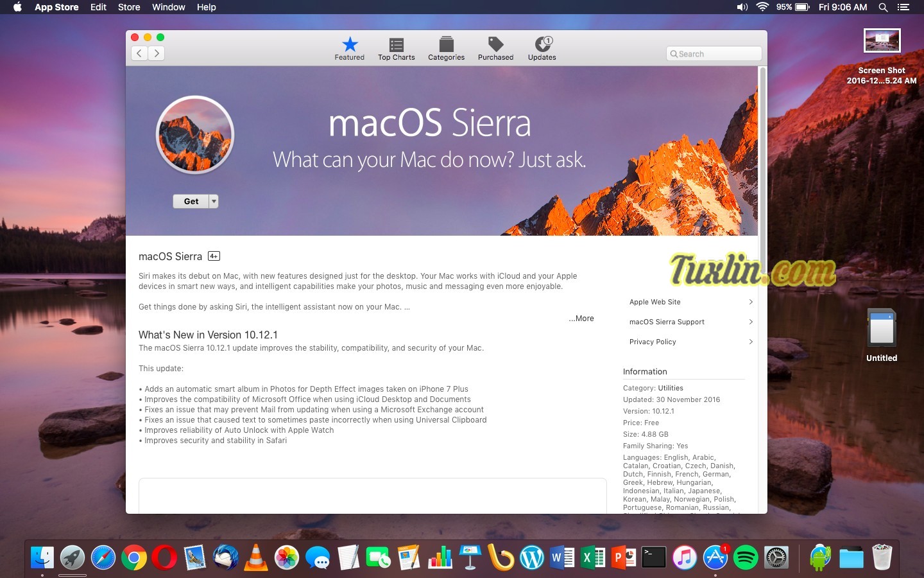
Task: Expand the macOS Sierra Support chevron
Action: tap(751, 322)
